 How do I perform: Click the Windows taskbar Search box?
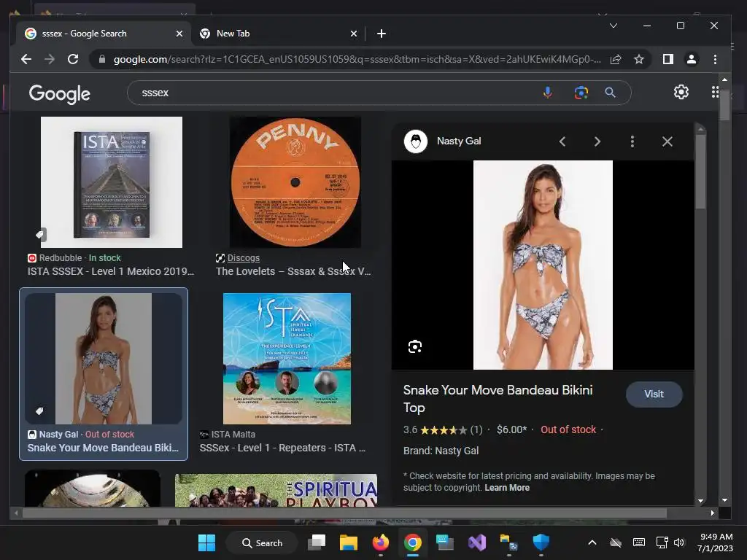(262, 542)
